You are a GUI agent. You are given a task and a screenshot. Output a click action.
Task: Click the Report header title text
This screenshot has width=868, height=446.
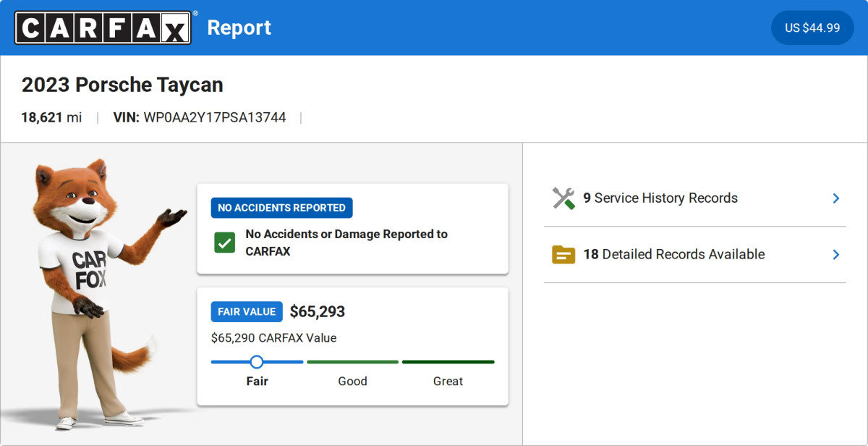coord(239,28)
